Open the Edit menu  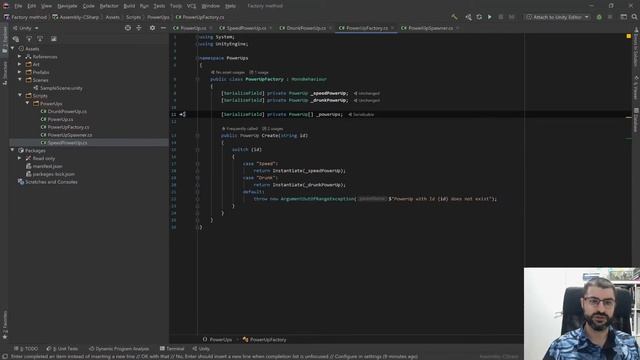[31, 6]
